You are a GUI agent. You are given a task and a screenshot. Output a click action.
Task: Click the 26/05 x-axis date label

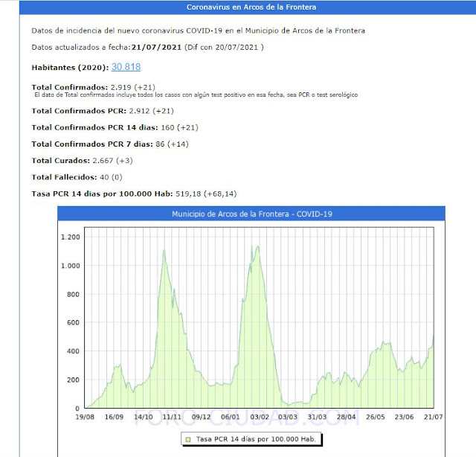coord(375,417)
